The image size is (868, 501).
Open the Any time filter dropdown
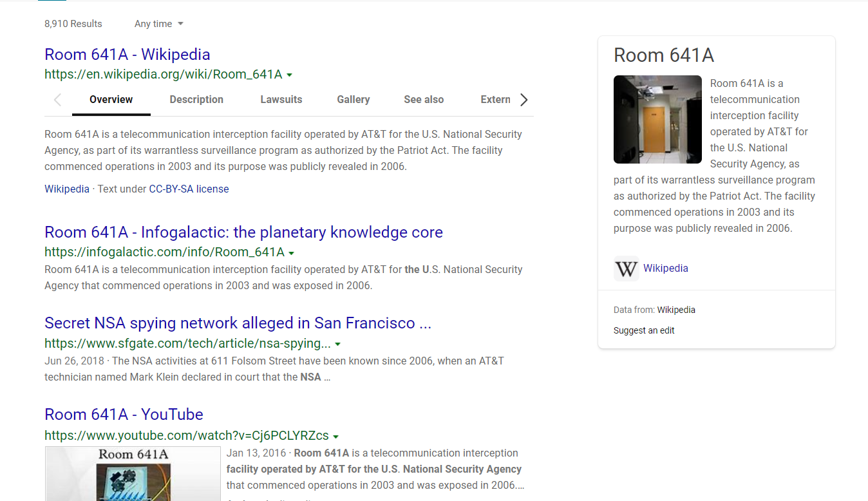[x=158, y=24]
